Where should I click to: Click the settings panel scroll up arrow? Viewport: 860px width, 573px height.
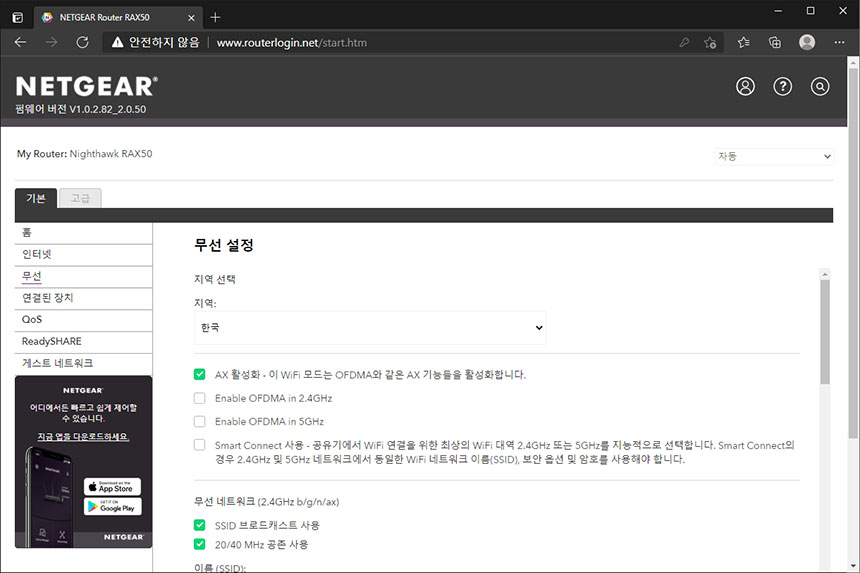[825, 274]
